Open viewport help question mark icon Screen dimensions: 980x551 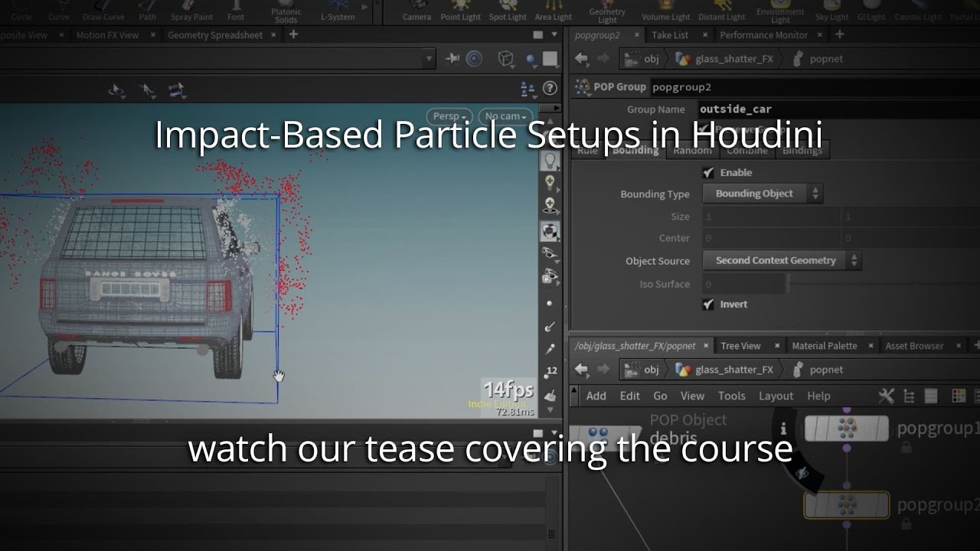[550, 89]
